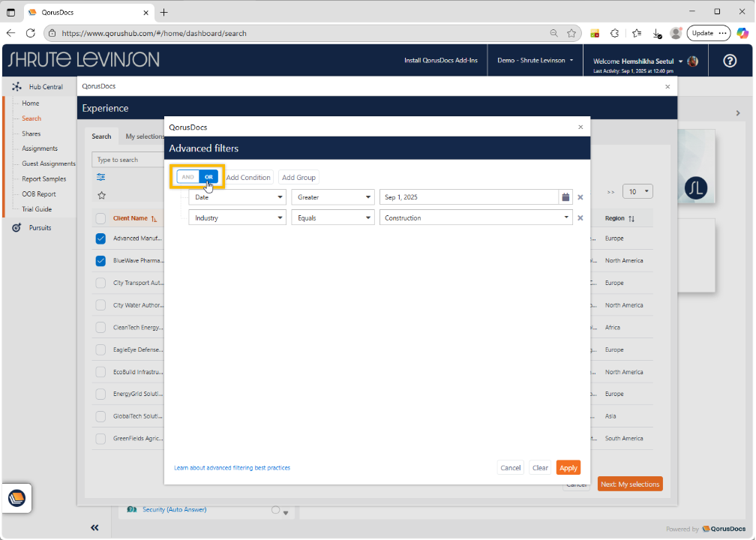Open Shares in the sidebar
The image size is (756, 540).
pyautogui.click(x=31, y=133)
